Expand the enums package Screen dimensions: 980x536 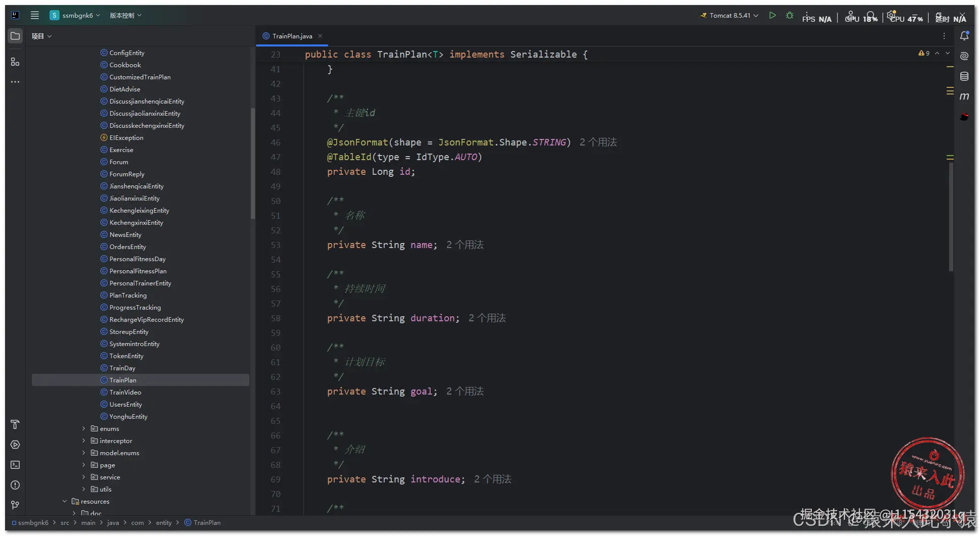click(x=84, y=428)
